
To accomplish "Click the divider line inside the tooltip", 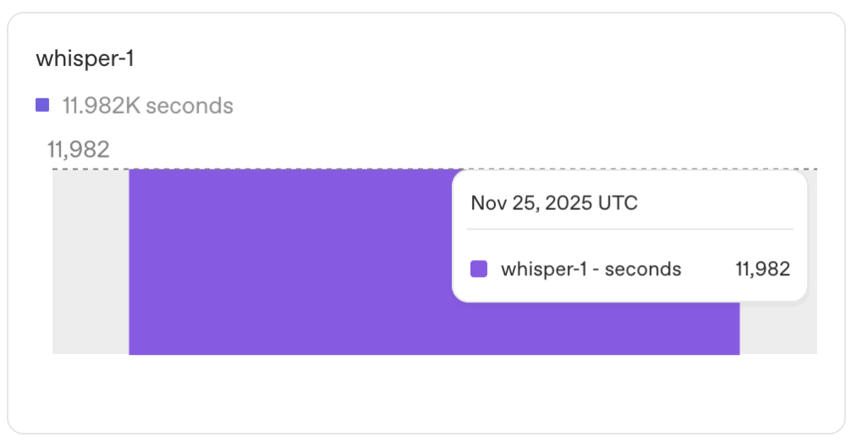I will [631, 229].
